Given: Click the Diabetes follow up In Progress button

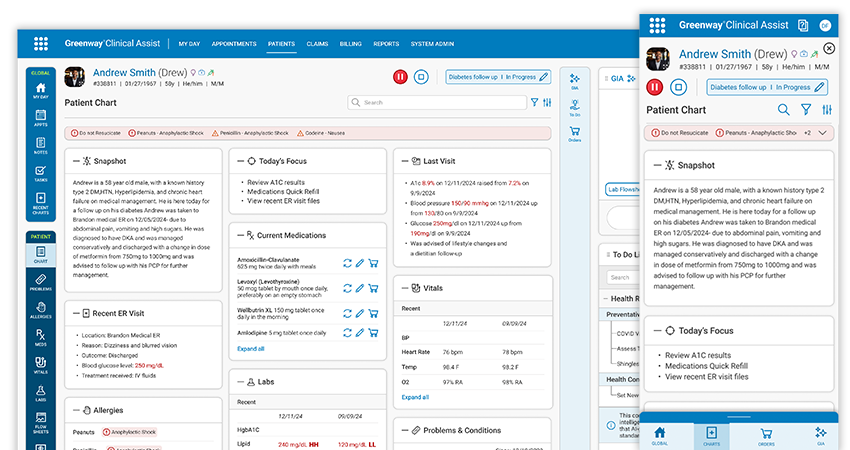Looking at the screenshot, I should point(498,76).
